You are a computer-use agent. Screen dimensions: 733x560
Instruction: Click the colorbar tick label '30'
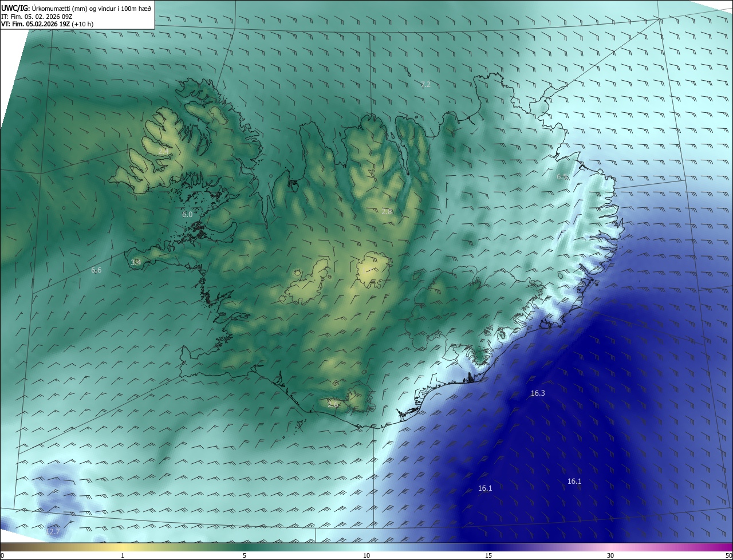[x=610, y=555]
